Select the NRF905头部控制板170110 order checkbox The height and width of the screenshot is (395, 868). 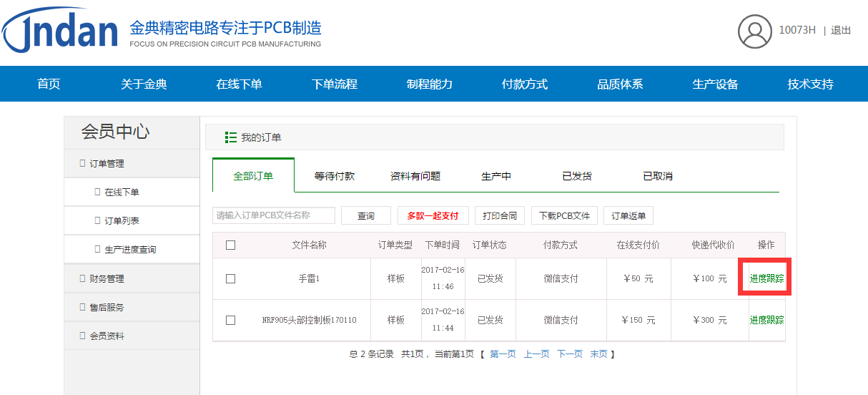(x=230, y=320)
